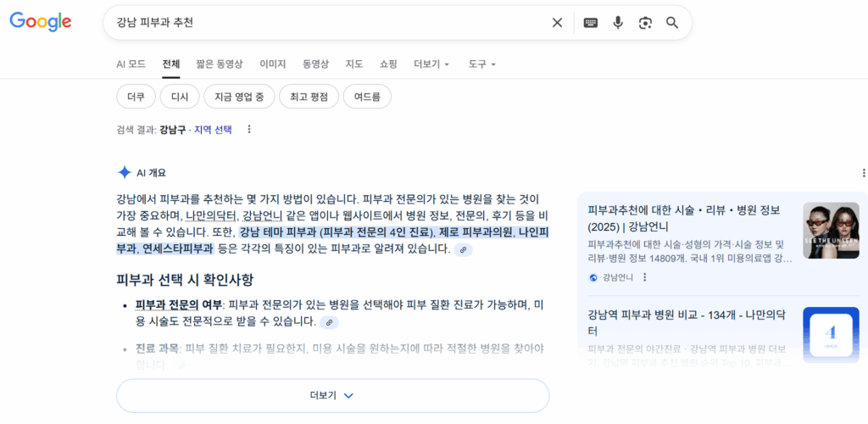The height and width of the screenshot is (424, 868).
Task: Enable the 여드름 filter chip
Action: coord(367,97)
